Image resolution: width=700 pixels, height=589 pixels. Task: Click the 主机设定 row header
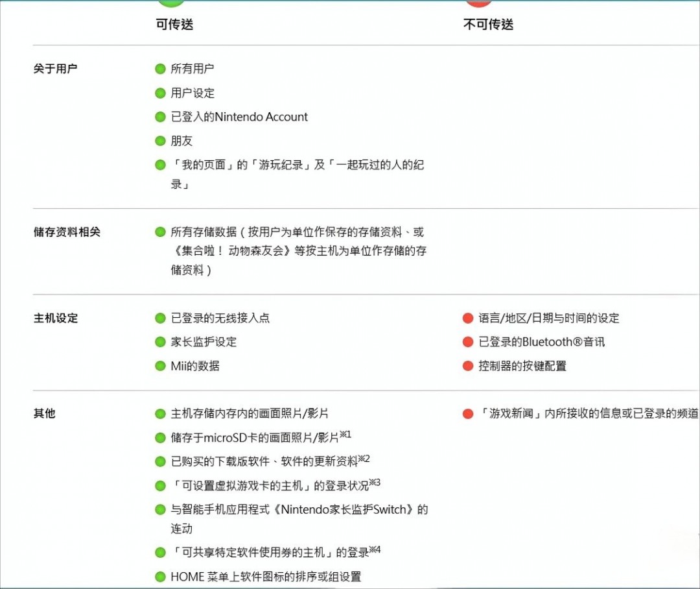click(x=55, y=319)
